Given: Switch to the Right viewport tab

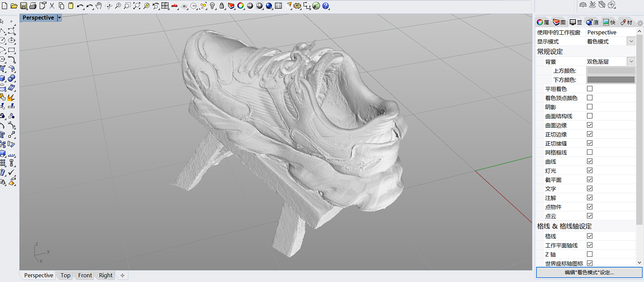Looking at the screenshot, I should (106, 276).
